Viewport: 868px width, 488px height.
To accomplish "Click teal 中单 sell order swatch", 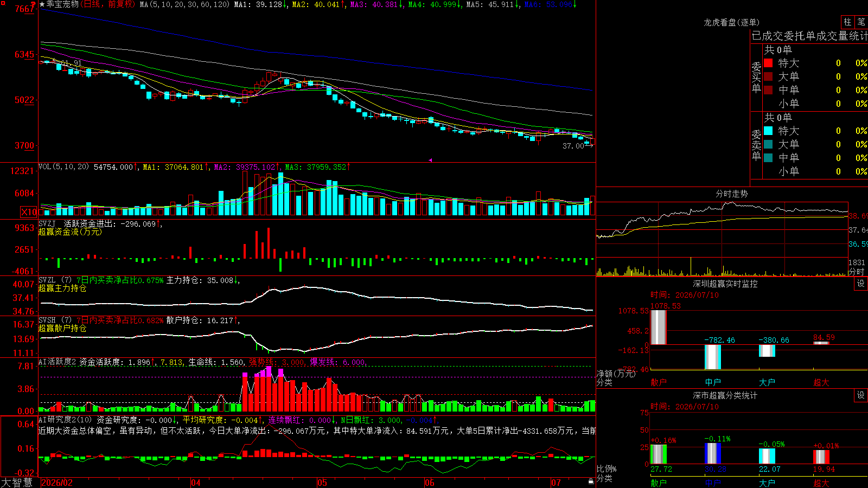I will [x=768, y=158].
